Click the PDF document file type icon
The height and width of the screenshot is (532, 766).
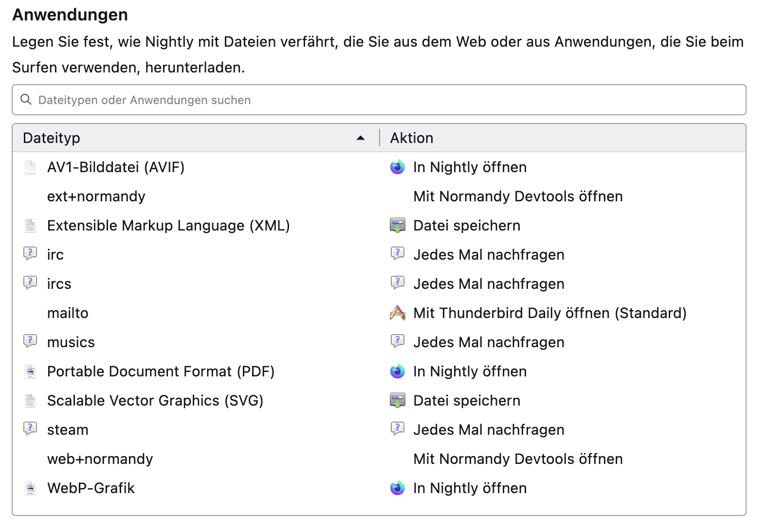click(30, 372)
